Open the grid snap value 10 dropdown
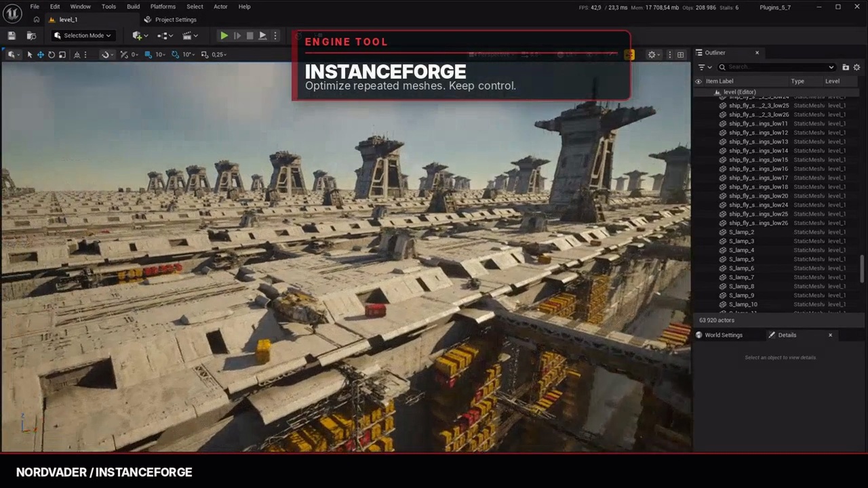The image size is (868, 488). pos(161,55)
